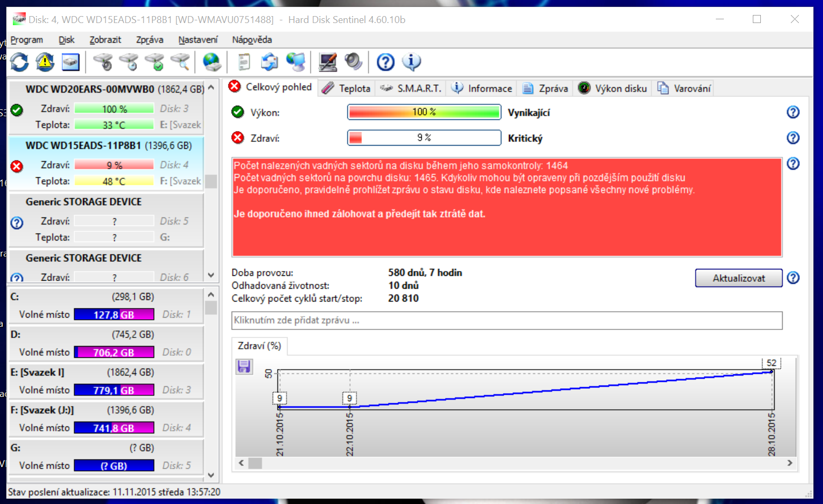Image resolution: width=823 pixels, height=504 pixels.
Task: Click disk list scrollbar up arrow
Action: pyautogui.click(x=211, y=87)
